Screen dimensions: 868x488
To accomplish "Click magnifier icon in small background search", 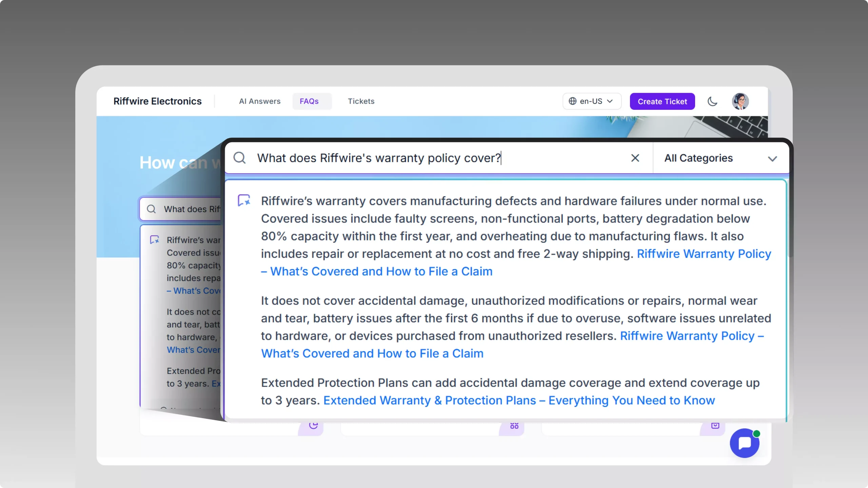I will (151, 209).
